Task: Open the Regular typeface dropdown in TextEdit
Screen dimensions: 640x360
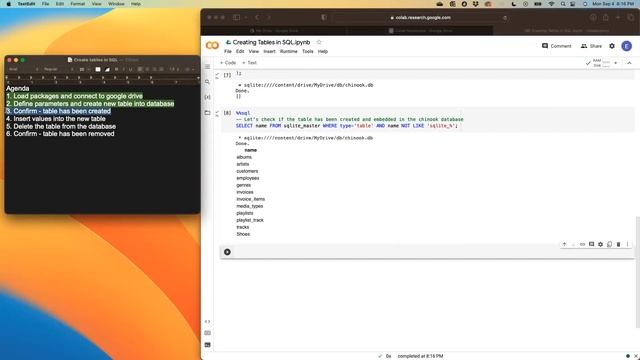Action: click(58, 69)
